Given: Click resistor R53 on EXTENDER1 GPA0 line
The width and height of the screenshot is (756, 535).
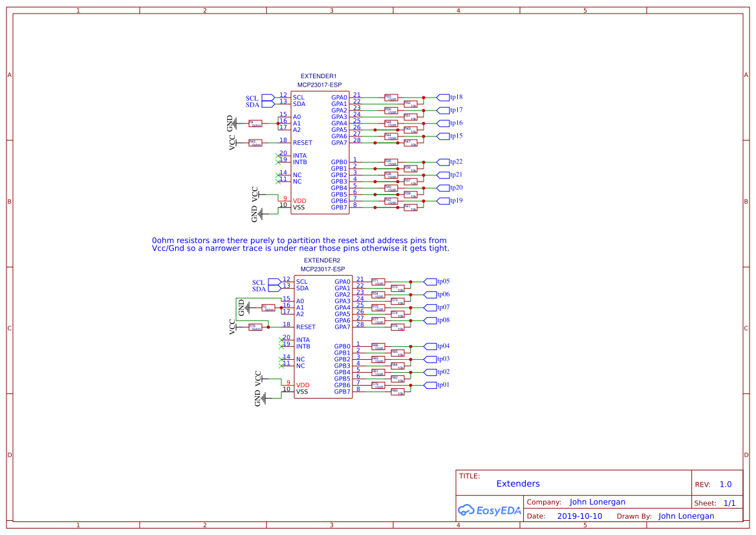Looking at the screenshot, I should pos(391,98).
